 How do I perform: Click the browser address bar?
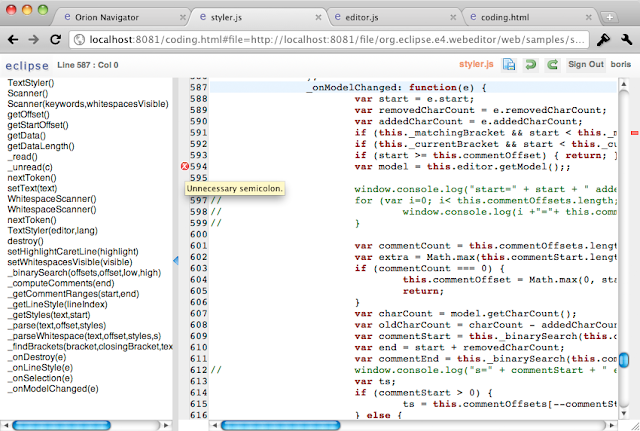(x=329, y=40)
